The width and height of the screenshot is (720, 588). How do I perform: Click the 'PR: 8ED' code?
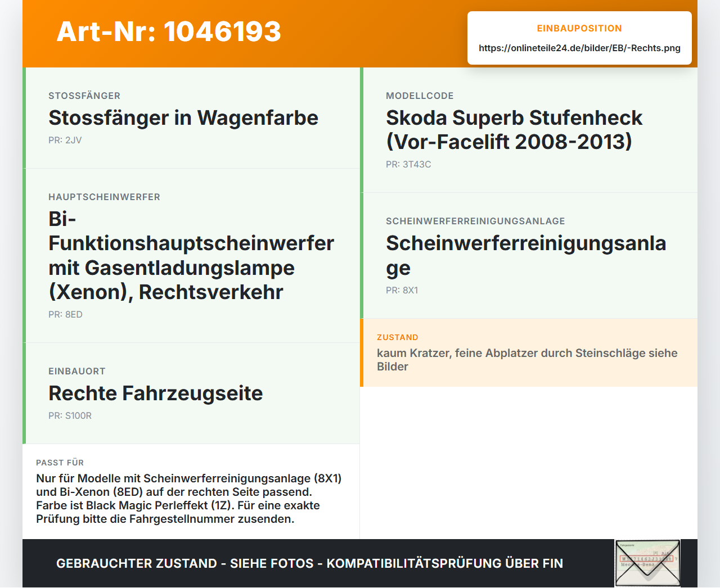click(65, 314)
